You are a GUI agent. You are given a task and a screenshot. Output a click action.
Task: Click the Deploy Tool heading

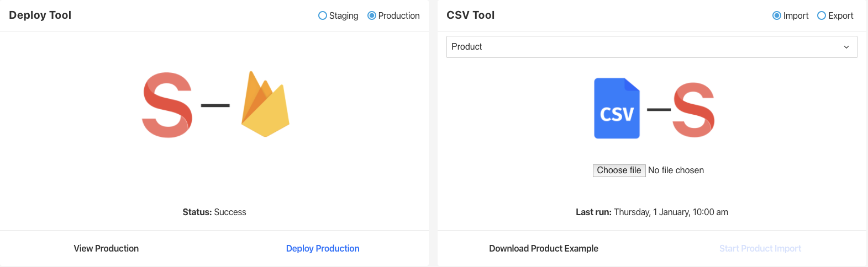click(x=40, y=15)
